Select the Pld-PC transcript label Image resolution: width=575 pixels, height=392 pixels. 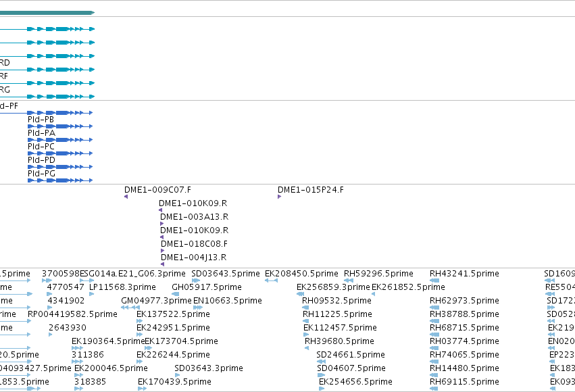tap(41, 147)
